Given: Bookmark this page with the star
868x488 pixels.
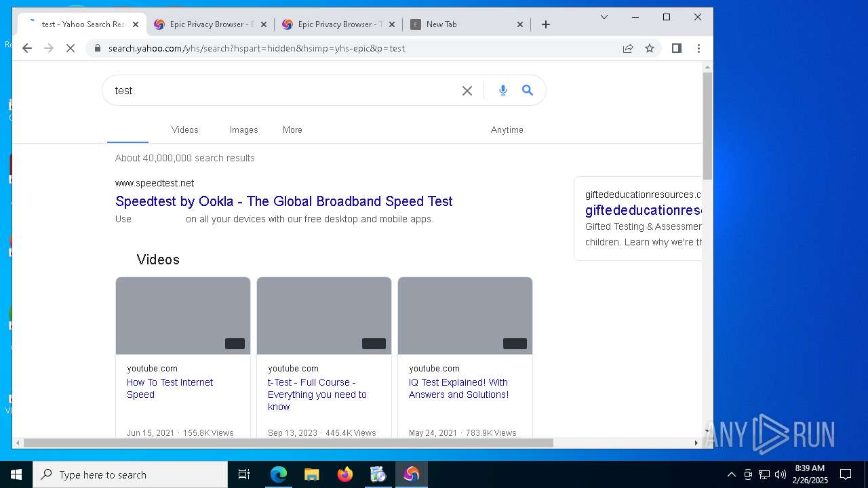Looking at the screenshot, I should pyautogui.click(x=650, y=48).
